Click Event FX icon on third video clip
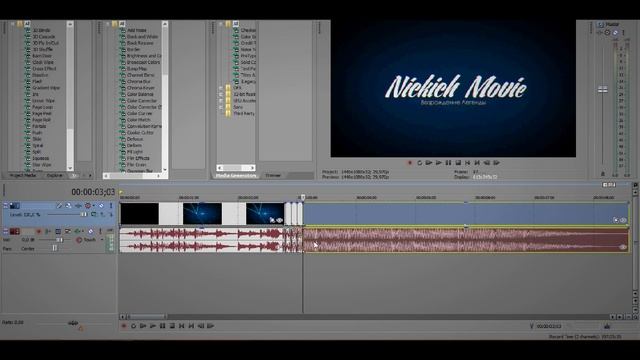This screenshot has width=640, height=360. [x=280, y=220]
